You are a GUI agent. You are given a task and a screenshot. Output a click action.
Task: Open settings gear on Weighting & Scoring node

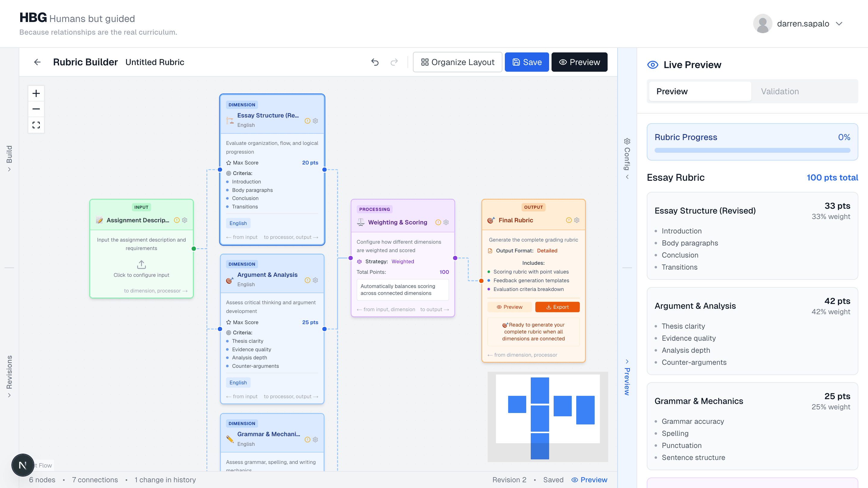tap(446, 222)
